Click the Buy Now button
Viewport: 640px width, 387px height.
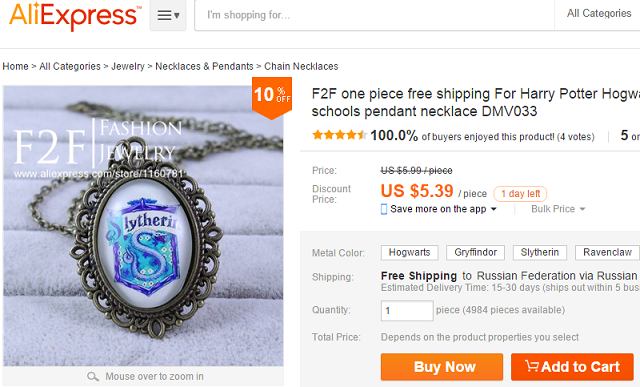(x=442, y=367)
